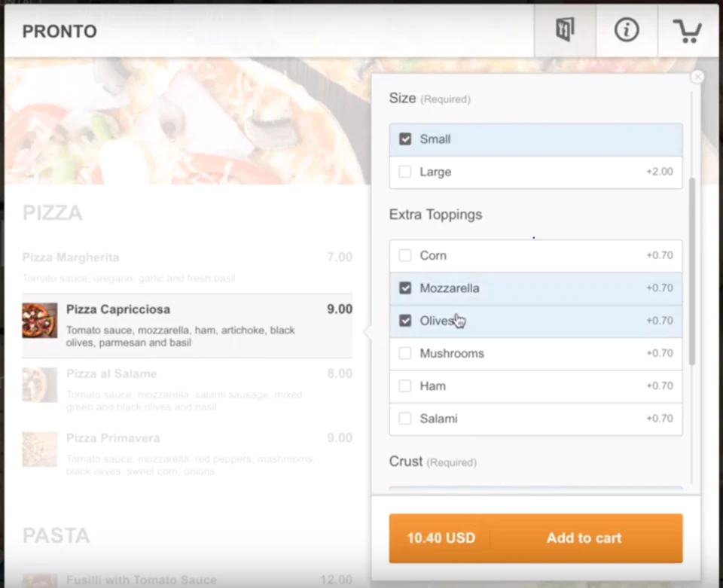The height and width of the screenshot is (588, 723).
Task: Click the Pizza Primavera thumbnail
Action: coord(39,449)
